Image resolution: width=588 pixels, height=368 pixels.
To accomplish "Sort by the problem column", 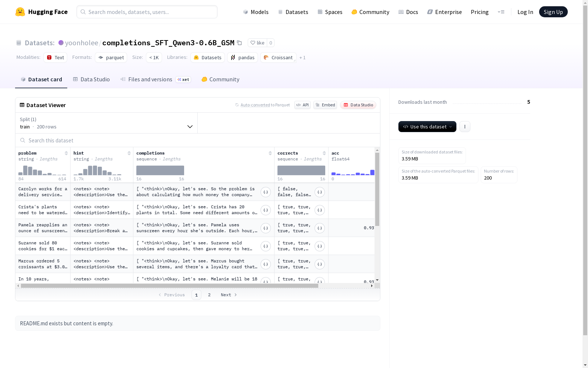I will point(66,153).
